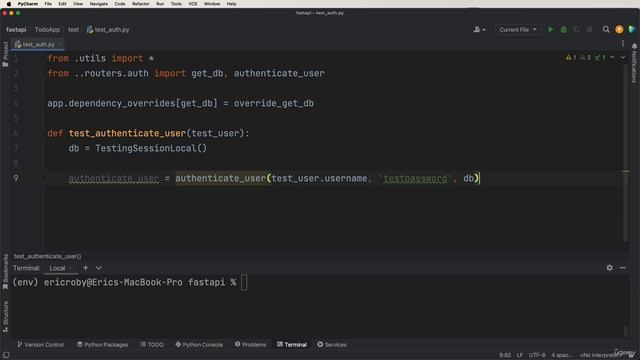Viewport: 640px width, 360px height.
Task: Switch to the Terminal tool window tab
Action: click(292, 344)
